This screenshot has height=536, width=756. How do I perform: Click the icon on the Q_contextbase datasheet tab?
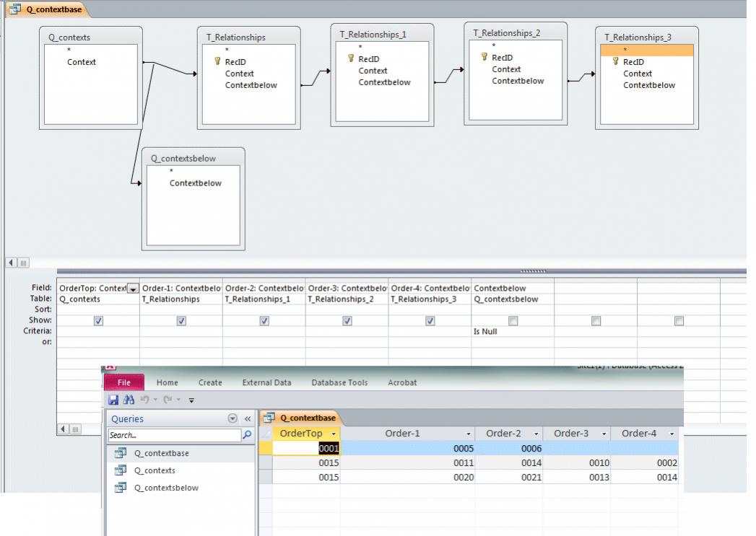point(269,418)
